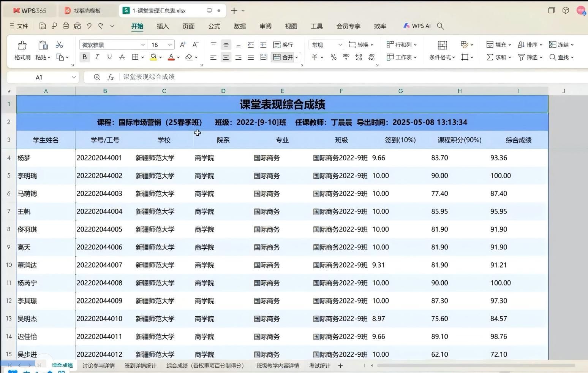Apply the red font color swatch
The height and width of the screenshot is (373, 588).
pyautogui.click(x=171, y=57)
